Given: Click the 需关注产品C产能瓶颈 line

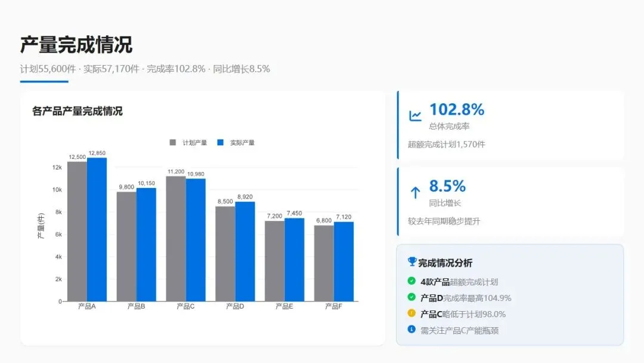Looking at the screenshot, I should click(x=460, y=331).
